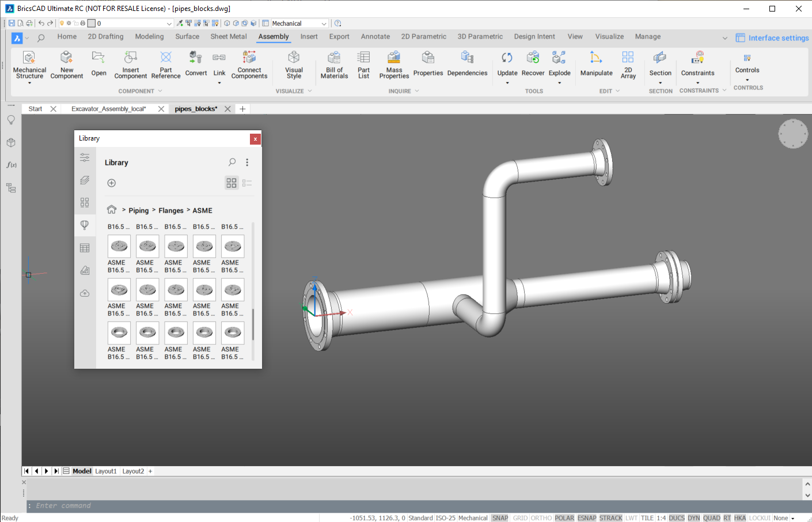
Task: Click the Recover tool icon
Action: [533, 58]
